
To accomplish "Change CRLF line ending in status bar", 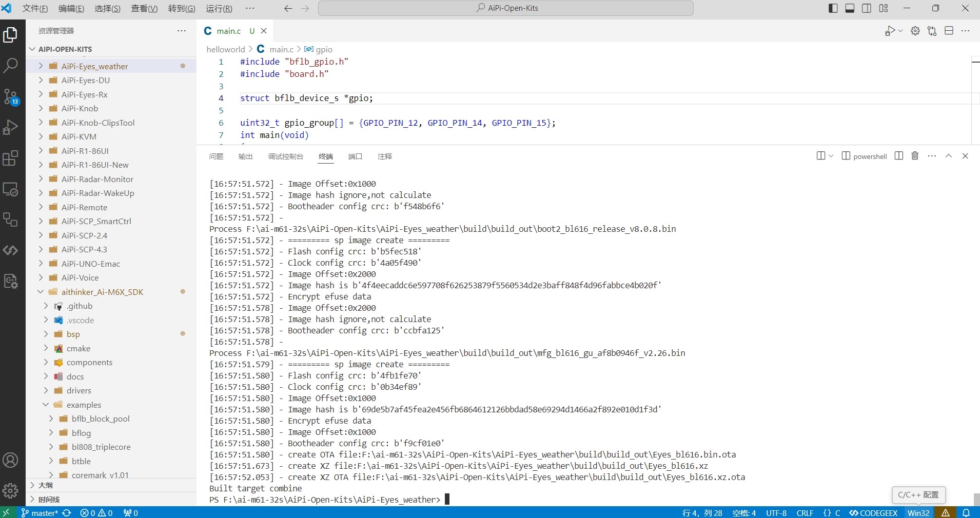I will click(x=805, y=513).
